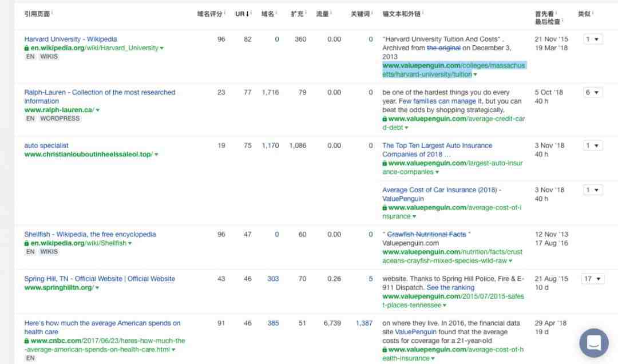Screen dimensions: 618x364
Task: Open similar-links dropdown showing 6
Action: (x=592, y=92)
